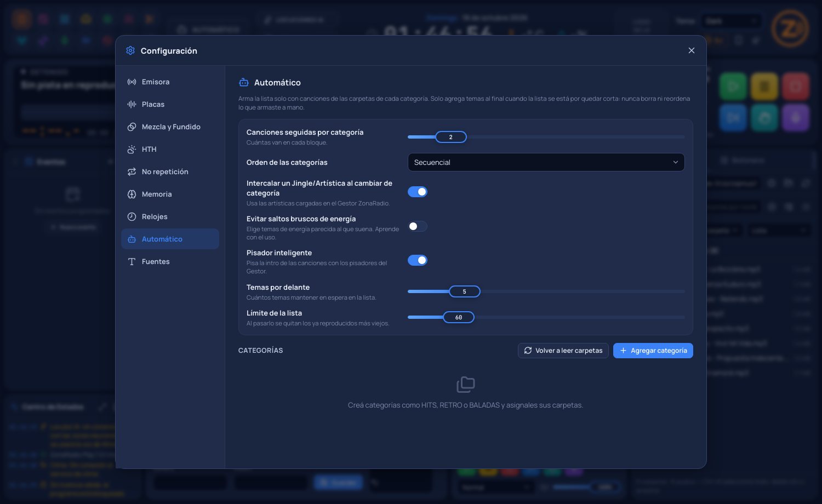The width and height of the screenshot is (822, 504).
Task: Click the No repetición loop icon
Action: coord(132,171)
